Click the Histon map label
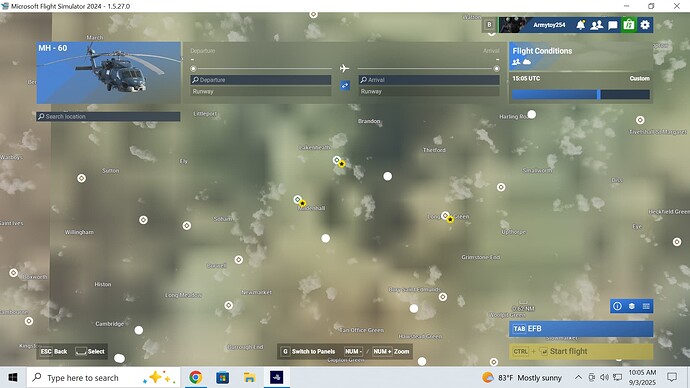This screenshot has width=690, height=388. point(103,284)
